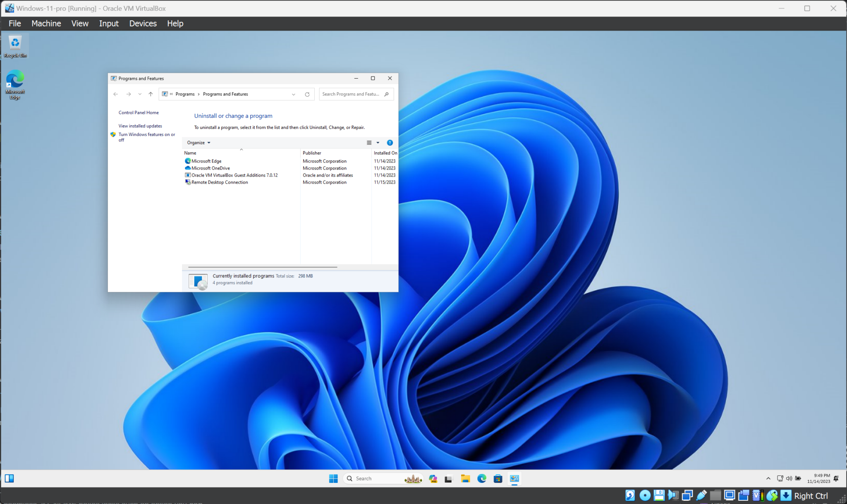Screen dimensions: 847x504
Task: Open the change view dropdown arrow
Action: pyautogui.click(x=378, y=142)
